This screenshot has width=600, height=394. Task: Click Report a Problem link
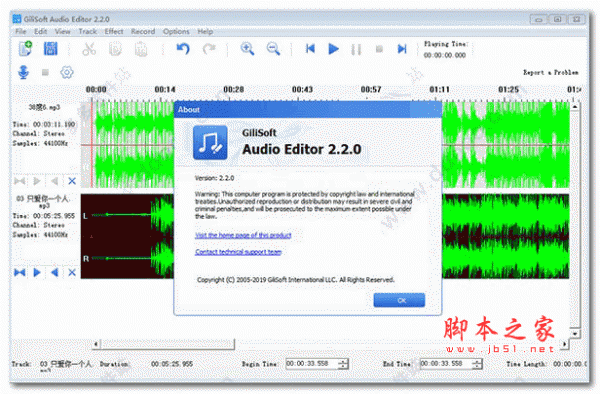coord(551,72)
